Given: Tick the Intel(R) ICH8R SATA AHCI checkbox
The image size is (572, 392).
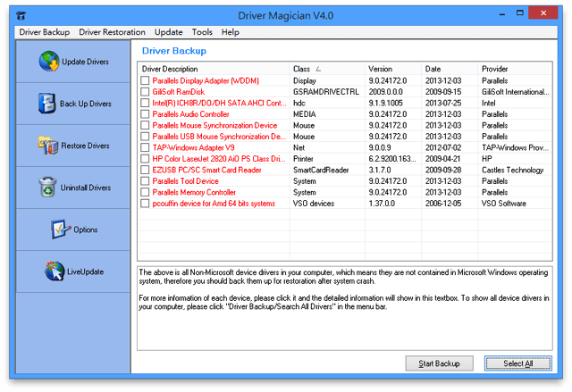Looking at the screenshot, I should pos(145,103).
